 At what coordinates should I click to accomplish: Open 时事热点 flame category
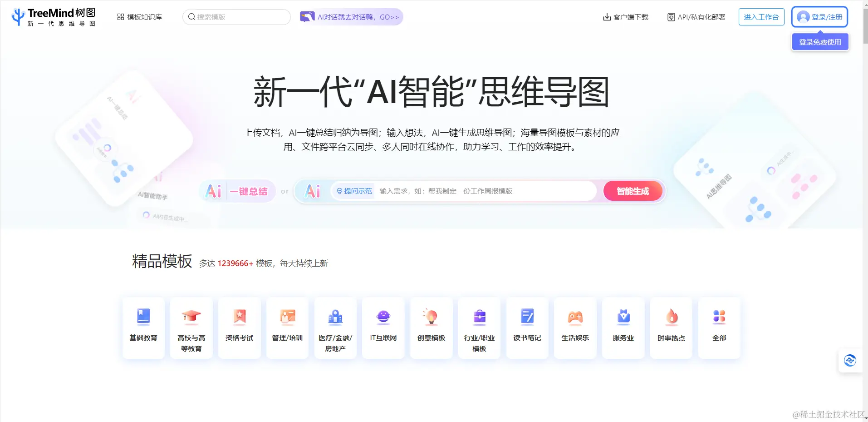tap(672, 328)
